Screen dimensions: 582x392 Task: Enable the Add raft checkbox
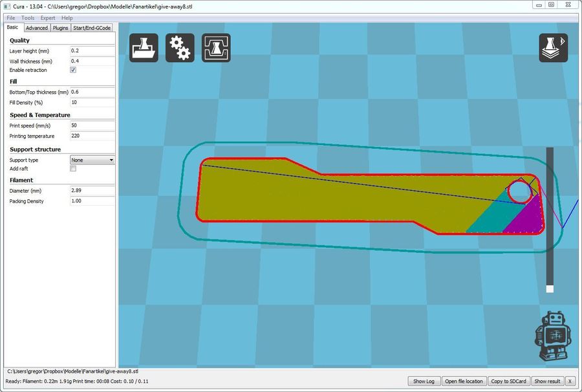pos(73,168)
